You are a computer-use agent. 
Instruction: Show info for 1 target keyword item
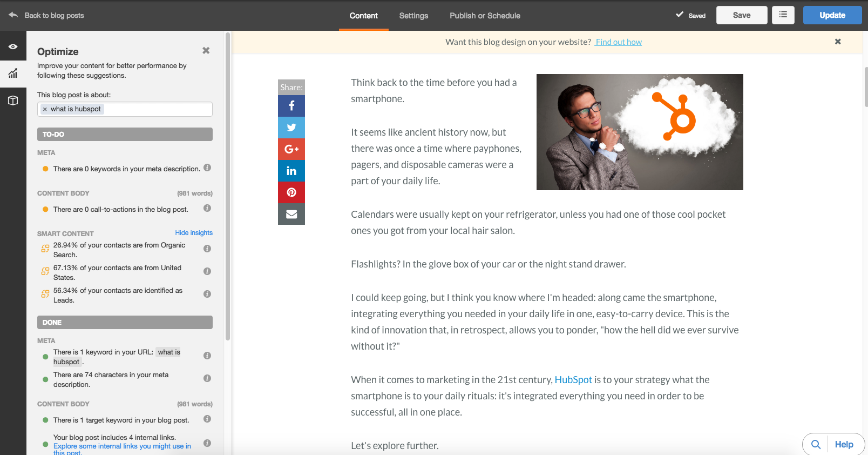207,419
